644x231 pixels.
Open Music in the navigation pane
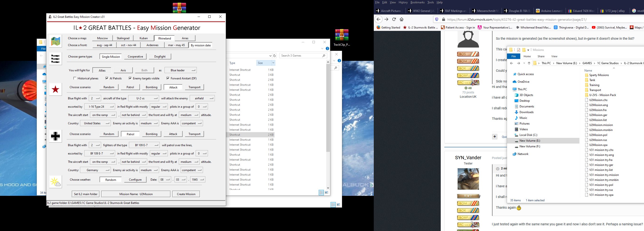523,118
